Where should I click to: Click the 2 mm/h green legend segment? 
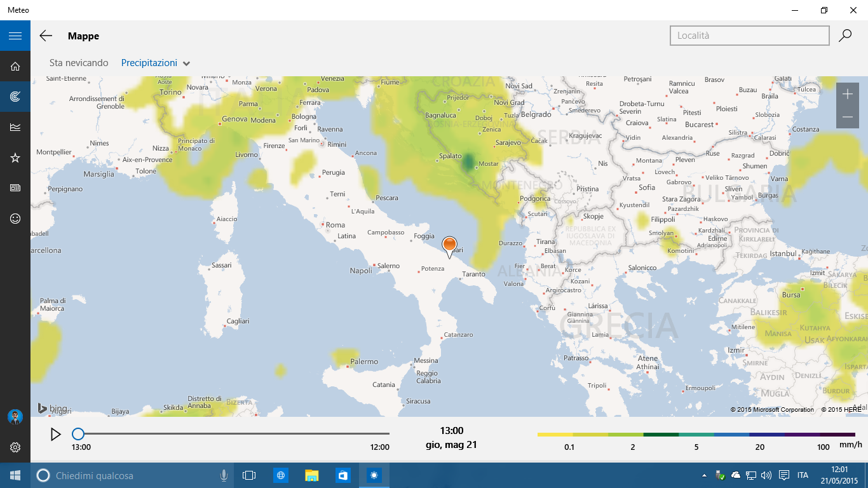coord(626,435)
